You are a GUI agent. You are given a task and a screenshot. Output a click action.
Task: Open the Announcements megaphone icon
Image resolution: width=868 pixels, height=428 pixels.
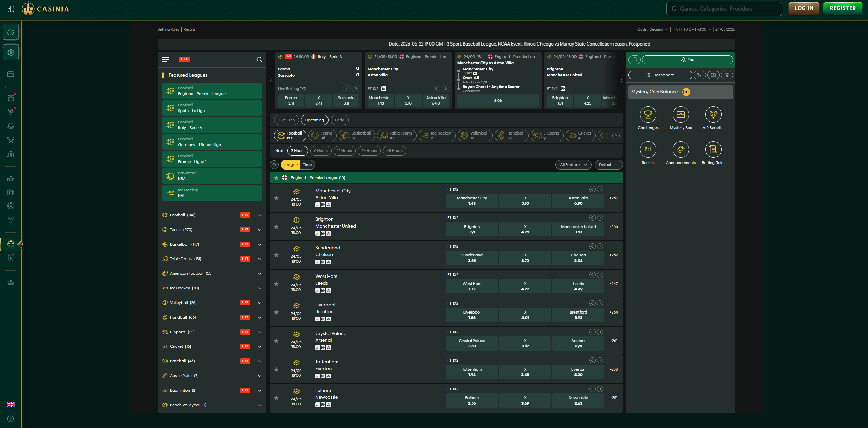tap(680, 149)
